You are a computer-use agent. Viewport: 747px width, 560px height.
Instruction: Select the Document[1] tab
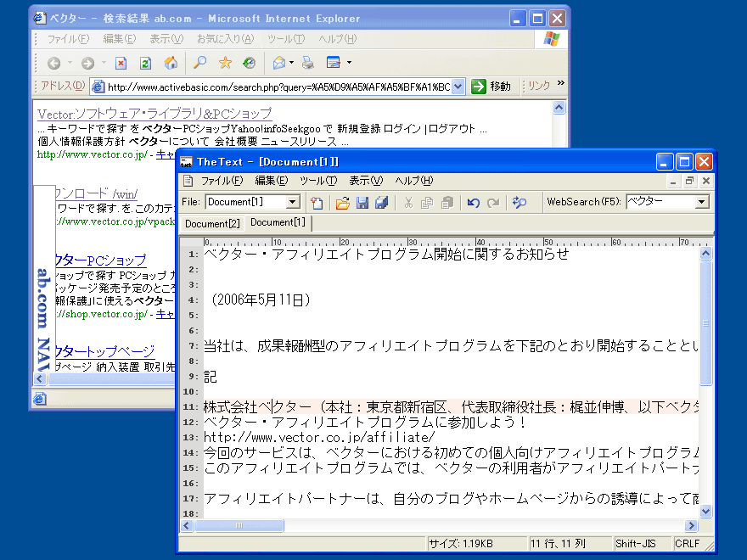tap(278, 222)
